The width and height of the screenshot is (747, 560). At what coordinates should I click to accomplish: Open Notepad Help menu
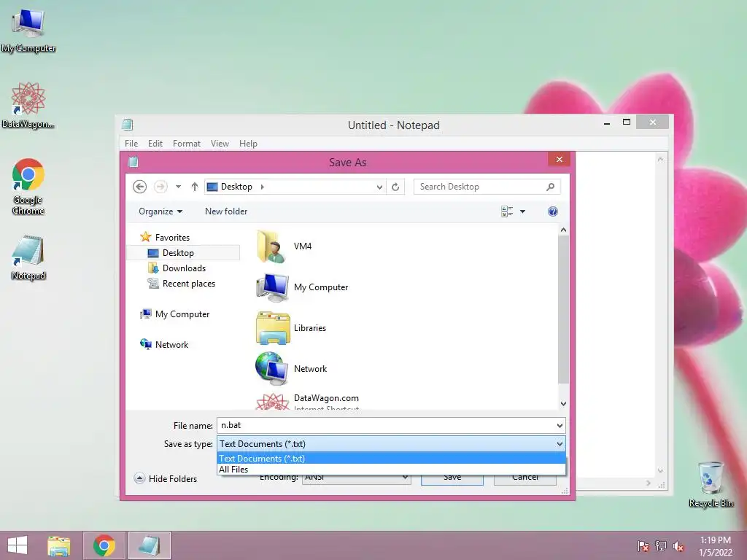[248, 144]
